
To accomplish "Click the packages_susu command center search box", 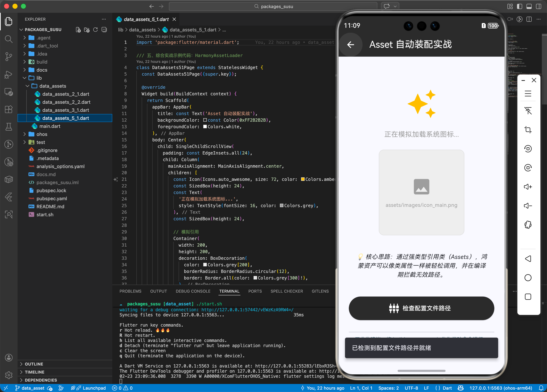I will [273, 6].
